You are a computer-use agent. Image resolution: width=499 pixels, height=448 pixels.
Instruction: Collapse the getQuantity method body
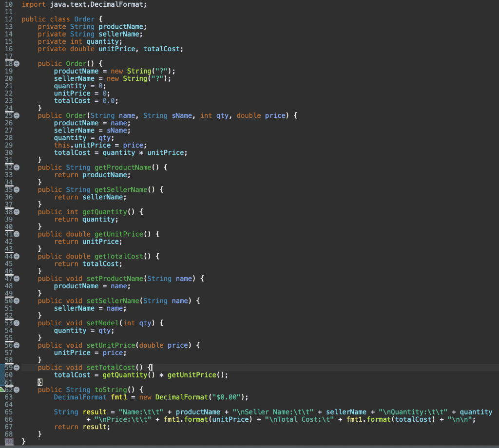tap(16, 212)
